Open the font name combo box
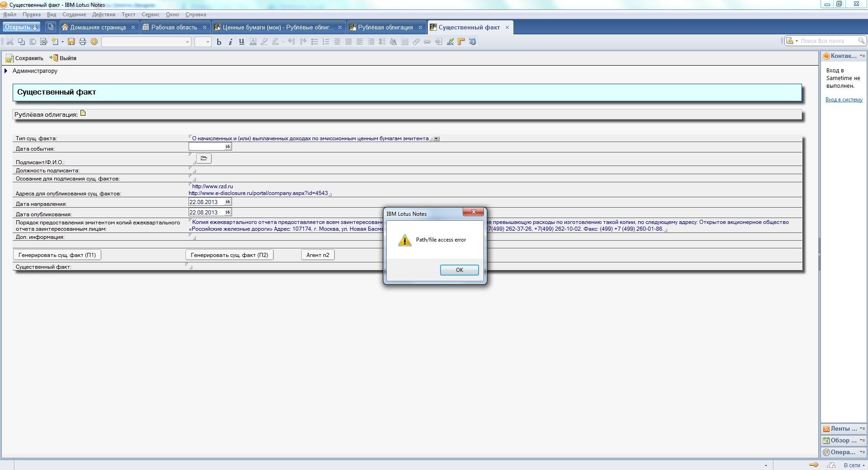This screenshot has height=470, width=868. (x=146, y=42)
